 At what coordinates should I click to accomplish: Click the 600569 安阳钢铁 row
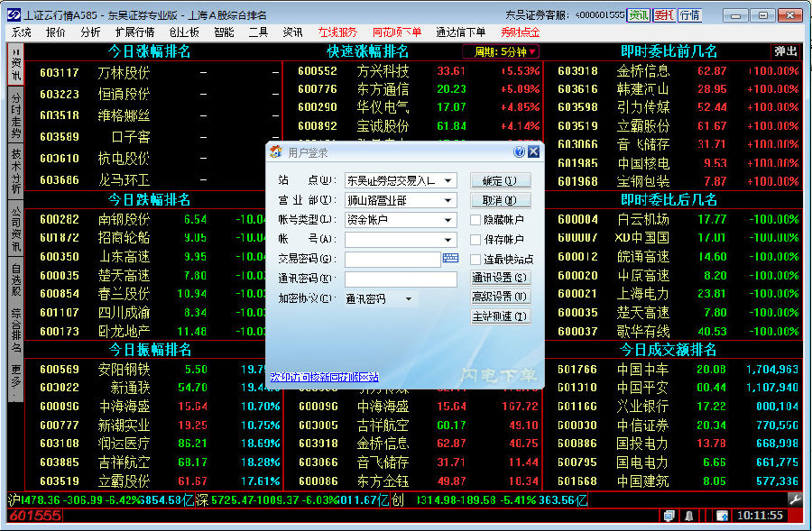(153, 370)
